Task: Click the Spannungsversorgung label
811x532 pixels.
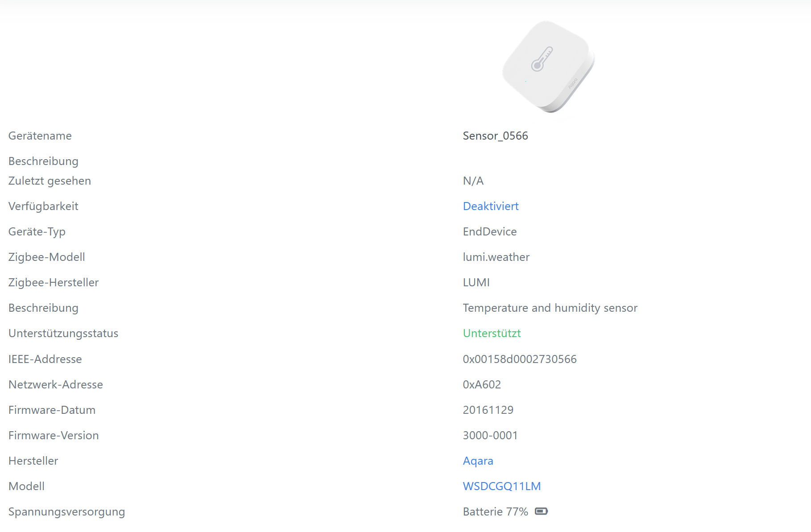Action: pyautogui.click(x=66, y=511)
